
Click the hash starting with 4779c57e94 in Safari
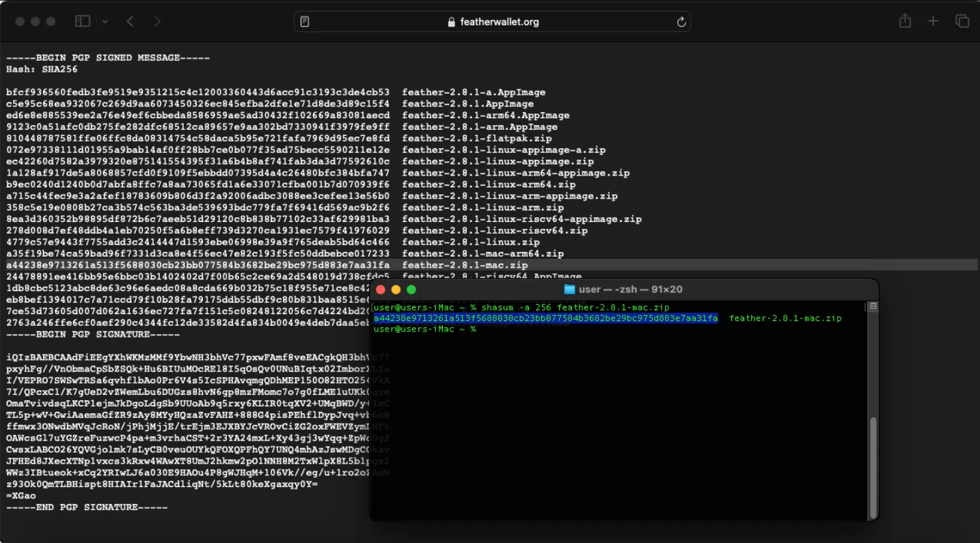tap(198, 242)
